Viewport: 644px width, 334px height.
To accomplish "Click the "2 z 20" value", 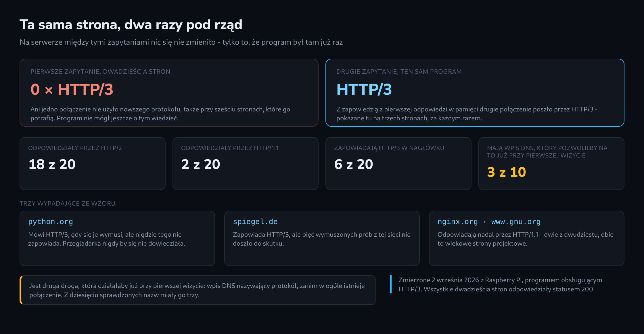I will coord(201,164).
